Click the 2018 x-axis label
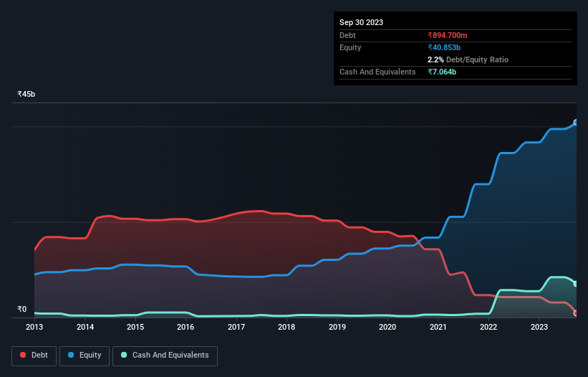 coord(286,327)
